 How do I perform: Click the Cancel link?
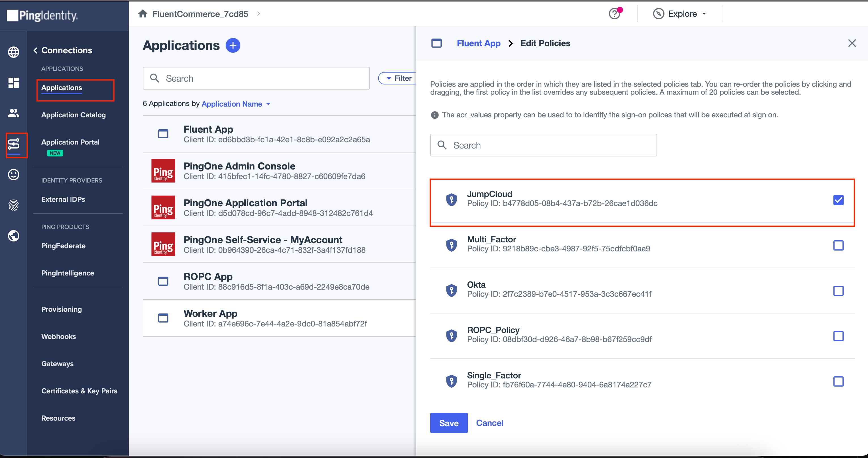coord(489,423)
